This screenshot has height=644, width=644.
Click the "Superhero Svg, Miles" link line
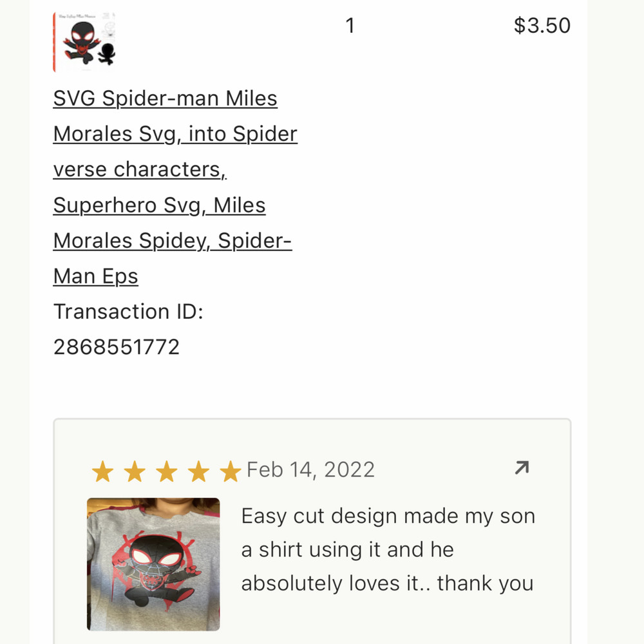[159, 205]
